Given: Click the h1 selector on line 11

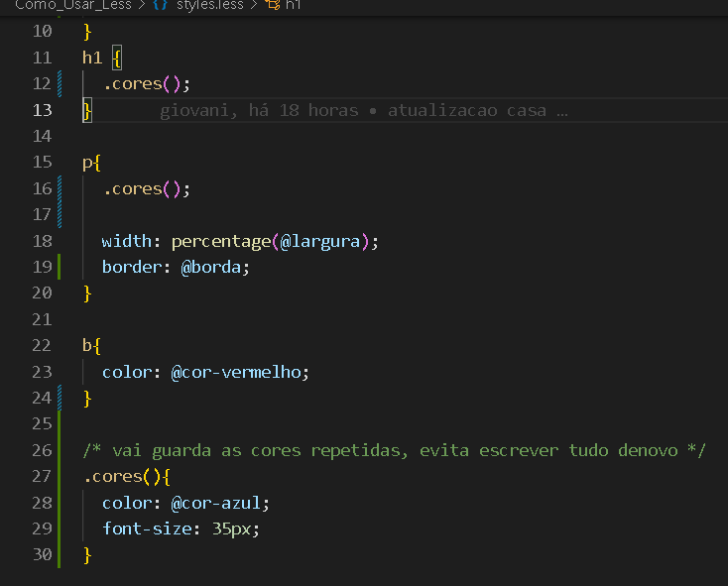Looking at the screenshot, I should pyautogui.click(x=92, y=58).
